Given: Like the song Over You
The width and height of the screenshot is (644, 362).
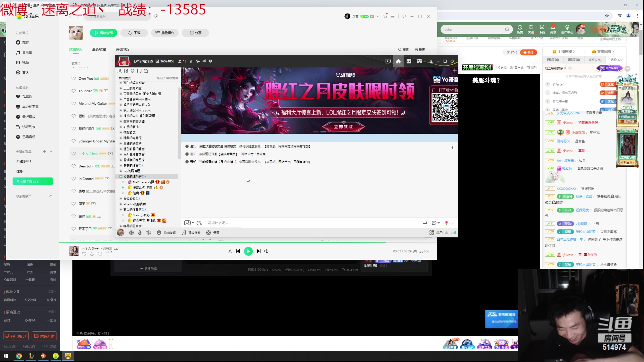Looking at the screenshot, I should (x=73, y=78).
